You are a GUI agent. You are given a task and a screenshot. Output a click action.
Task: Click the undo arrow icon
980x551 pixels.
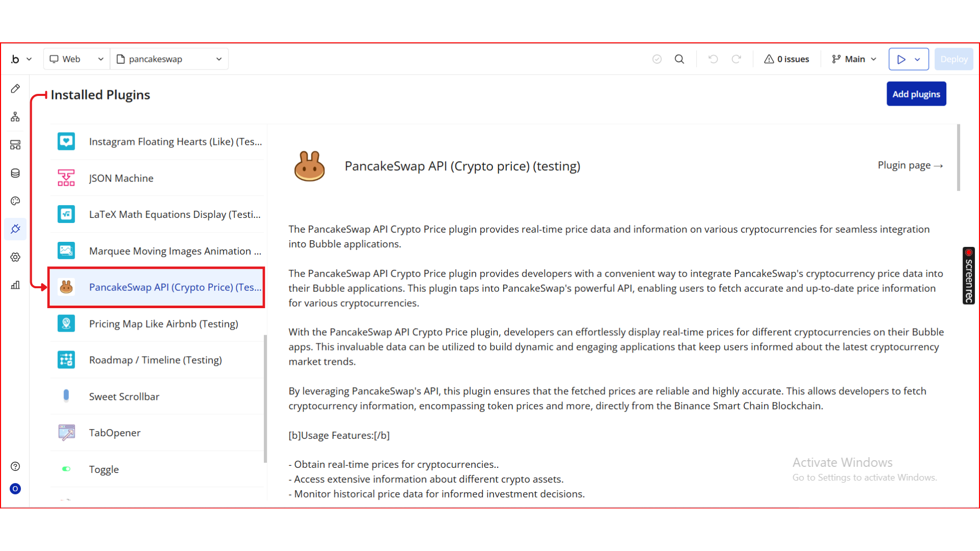[x=713, y=59]
